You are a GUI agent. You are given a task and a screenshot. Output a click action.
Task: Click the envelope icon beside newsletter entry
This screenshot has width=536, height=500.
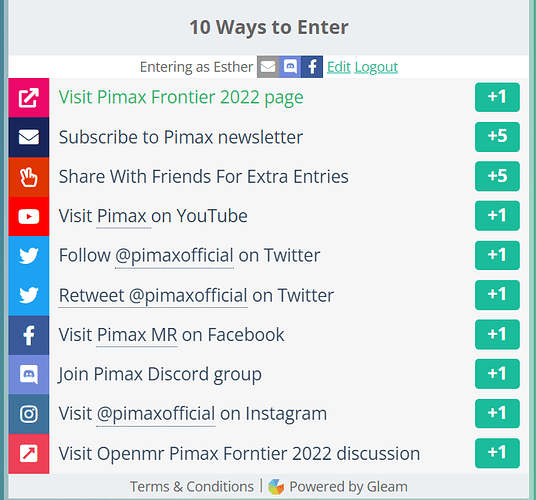point(29,137)
